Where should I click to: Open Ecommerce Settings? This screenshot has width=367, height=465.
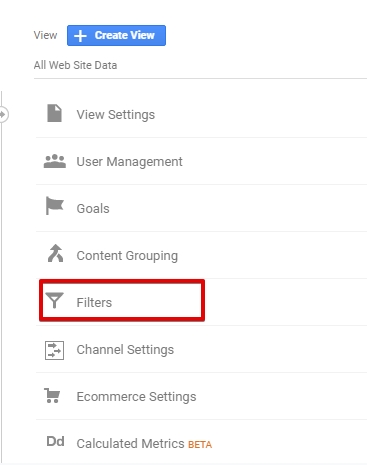[201, 396]
